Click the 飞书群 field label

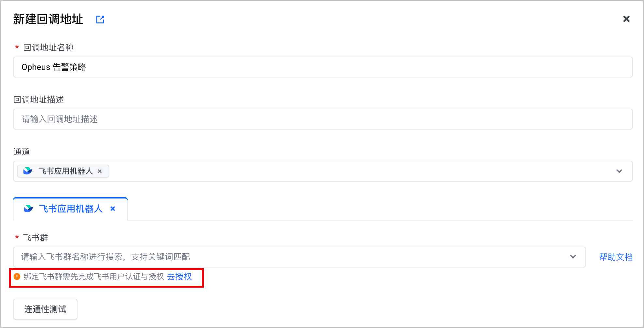[35, 238]
